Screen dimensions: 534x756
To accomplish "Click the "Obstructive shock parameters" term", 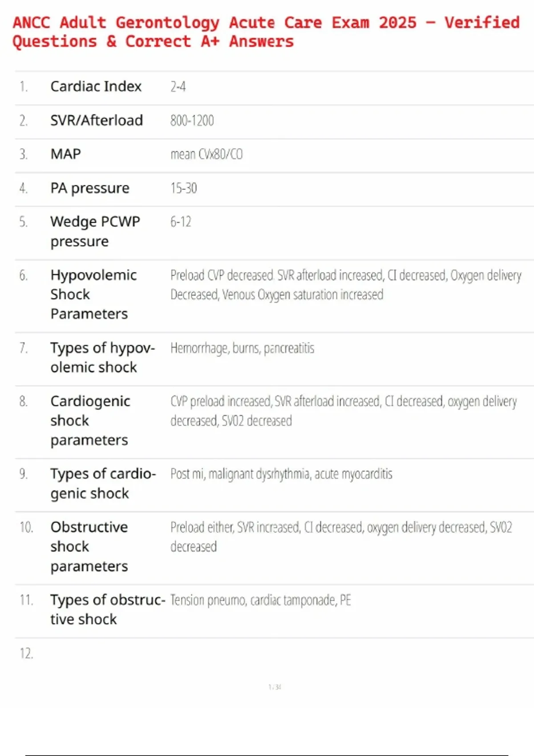I will pyautogui.click(x=89, y=547).
